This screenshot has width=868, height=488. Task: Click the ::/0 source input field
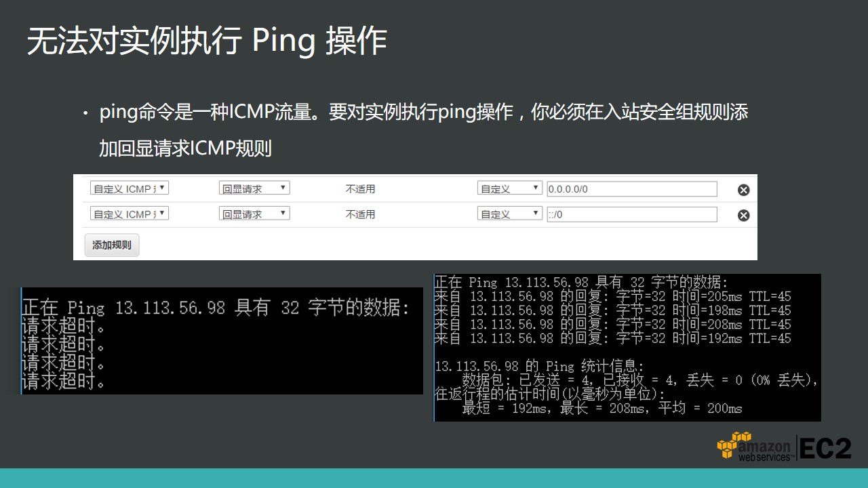pos(632,214)
